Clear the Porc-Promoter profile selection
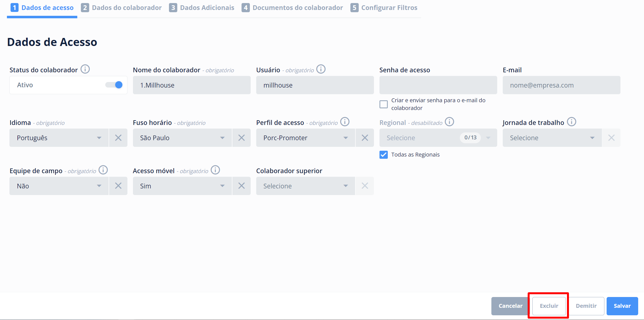 (x=365, y=138)
